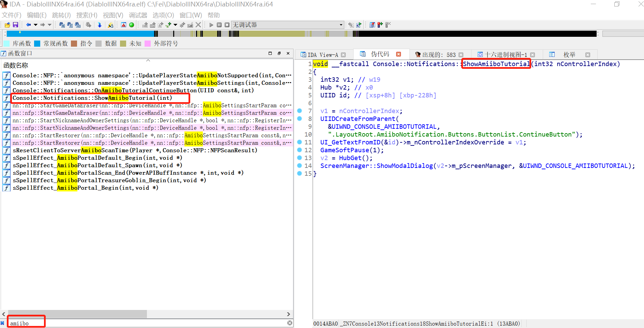Click the grayed binoculars search-next icon
Viewport: 644px width, 328px height.
pos(89,25)
